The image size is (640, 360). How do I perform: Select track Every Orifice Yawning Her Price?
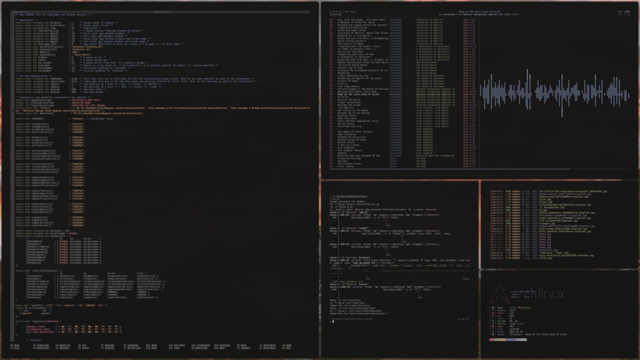tap(358, 121)
